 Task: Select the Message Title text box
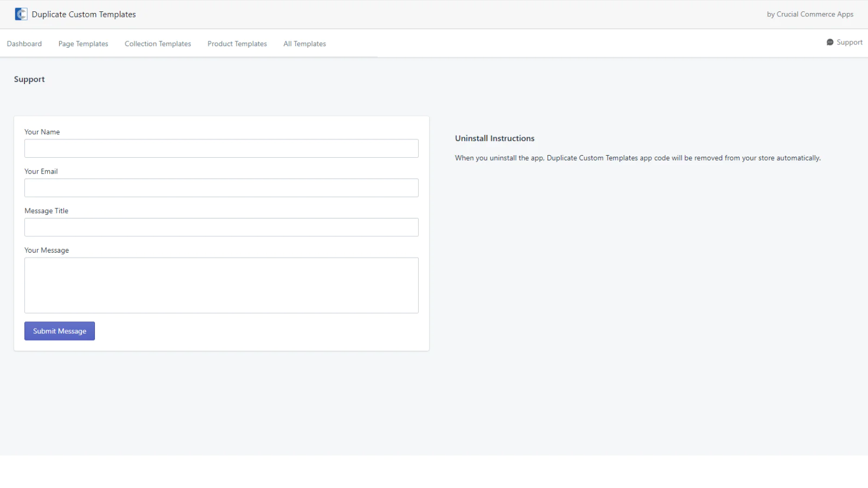pyautogui.click(x=221, y=227)
